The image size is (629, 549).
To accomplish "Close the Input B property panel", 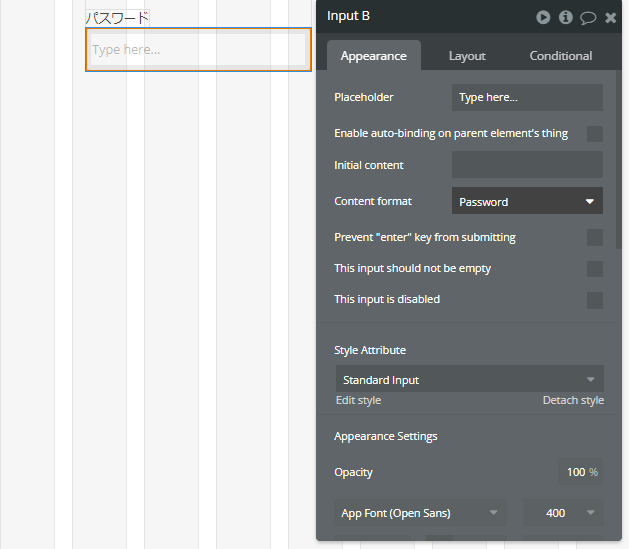I will pos(611,18).
